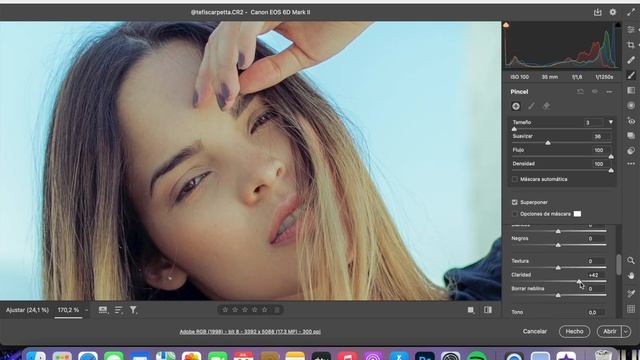Image resolution: width=640 pixels, height=360 pixels.
Task: Click the Textura 0 value field
Action: [596, 261]
